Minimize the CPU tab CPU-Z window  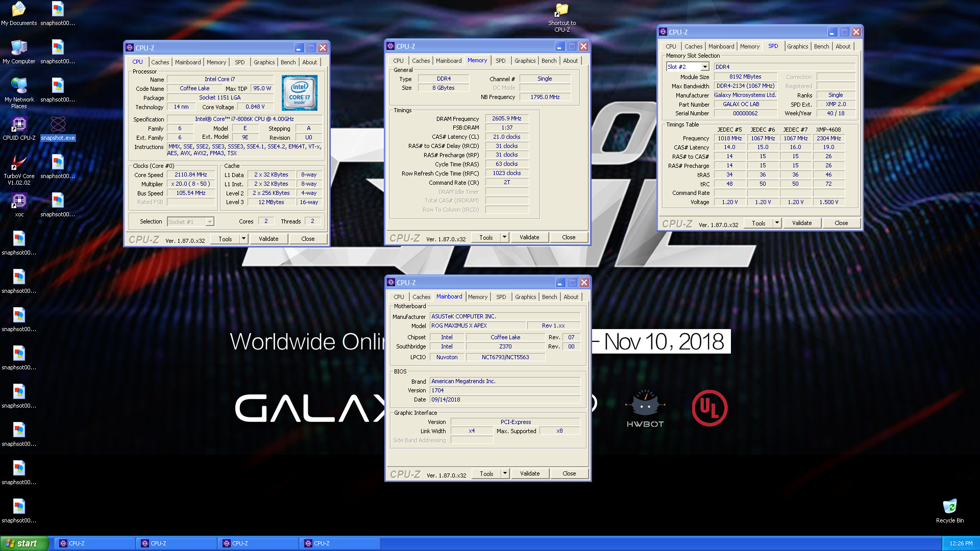(x=299, y=48)
